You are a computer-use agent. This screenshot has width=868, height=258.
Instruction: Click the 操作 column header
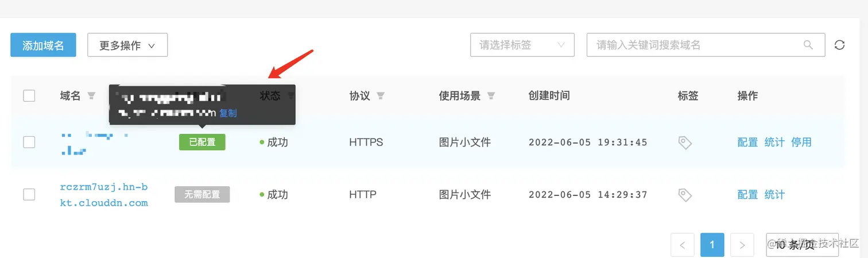[x=747, y=96]
